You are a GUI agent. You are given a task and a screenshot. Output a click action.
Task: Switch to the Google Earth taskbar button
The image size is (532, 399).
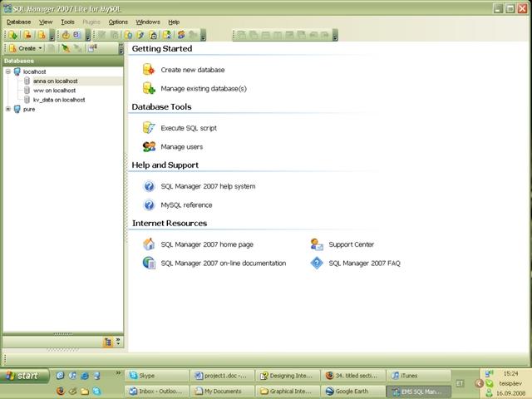(x=353, y=392)
